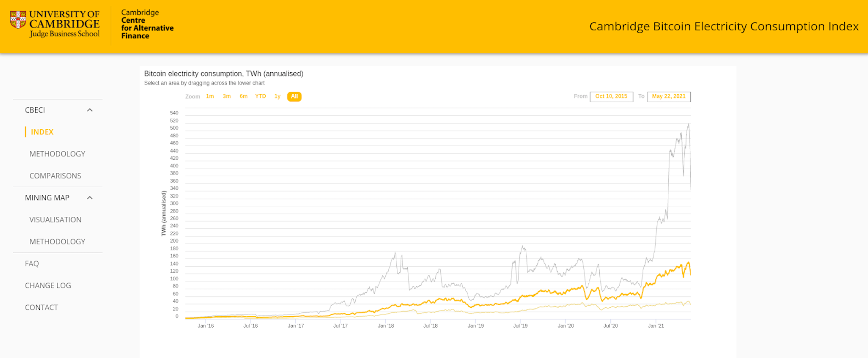
Task: Collapse the MINING MAP section chevron
Action: click(x=90, y=198)
